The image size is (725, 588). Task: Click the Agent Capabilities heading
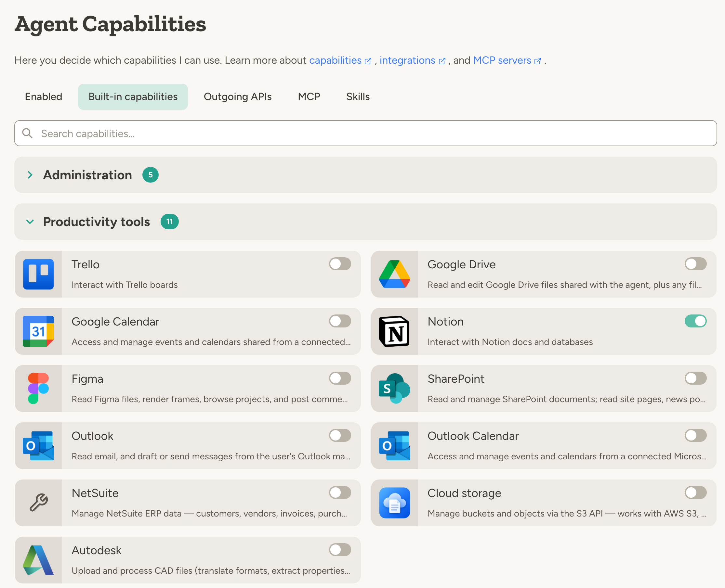[110, 24]
